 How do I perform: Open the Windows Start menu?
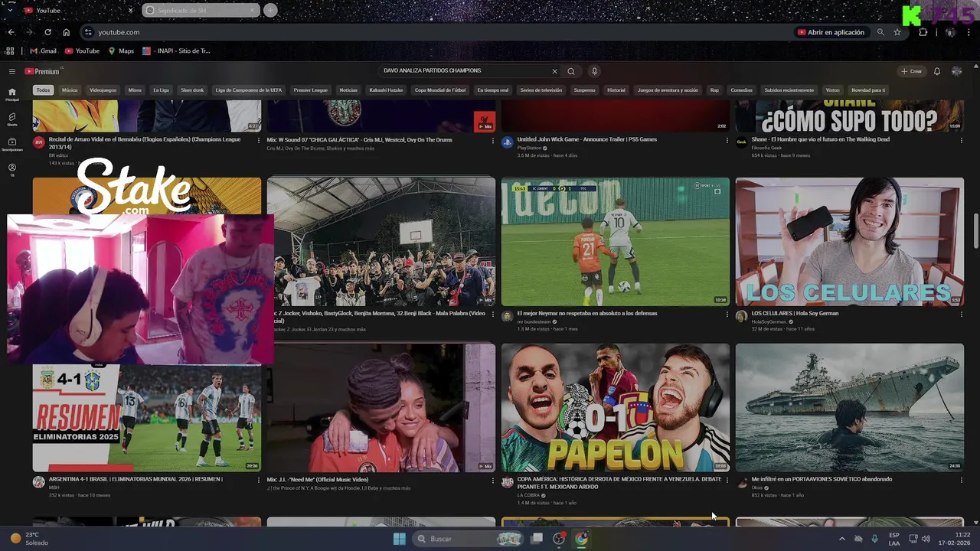coord(399,539)
